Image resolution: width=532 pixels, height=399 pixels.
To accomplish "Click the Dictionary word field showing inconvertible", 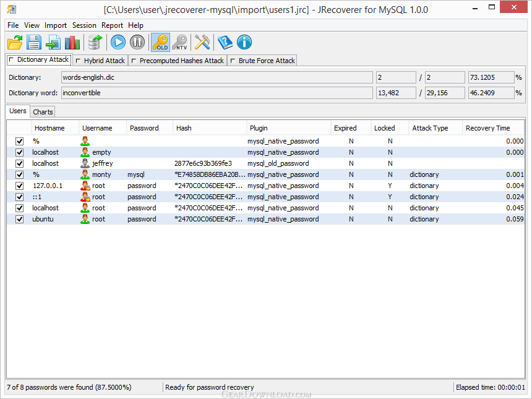I will point(217,93).
